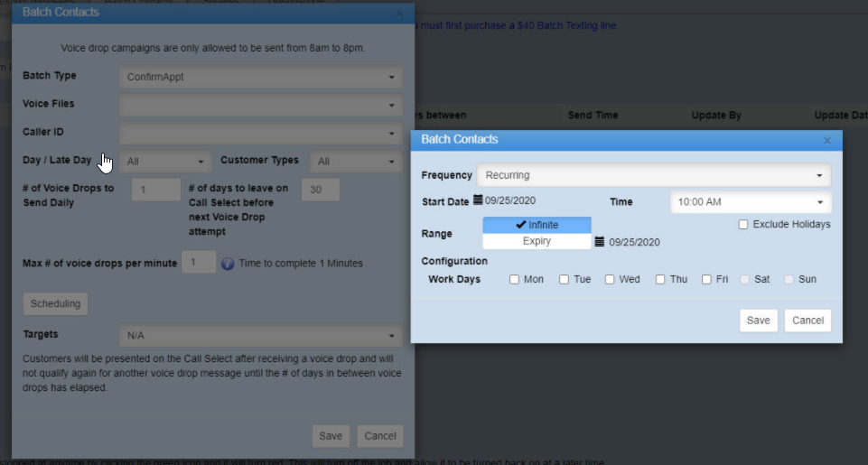The image size is (868, 465).
Task: Click the Max voice drops per minute field
Action: 198,263
